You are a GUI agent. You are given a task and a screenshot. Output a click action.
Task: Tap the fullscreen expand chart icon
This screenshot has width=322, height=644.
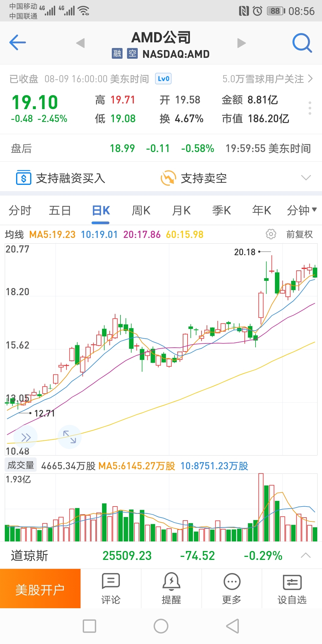pyautogui.click(x=69, y=437)
